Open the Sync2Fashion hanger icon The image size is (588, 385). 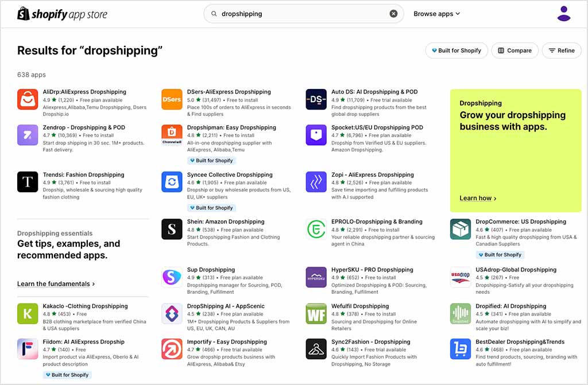[316, 349]
